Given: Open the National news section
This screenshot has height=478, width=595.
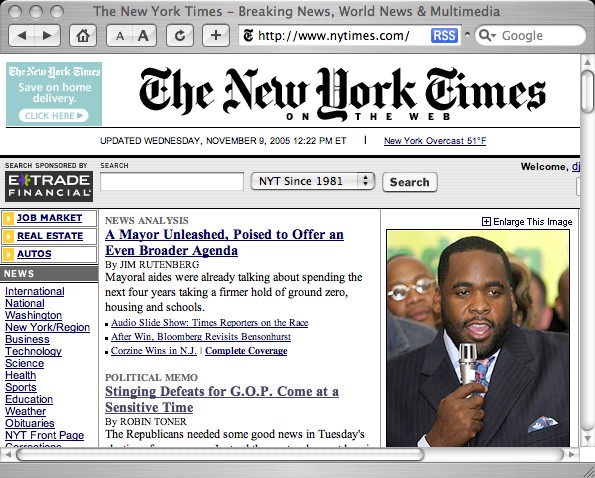Looking at the screenshot, I should pyautogui.click(x=25, y=303).
